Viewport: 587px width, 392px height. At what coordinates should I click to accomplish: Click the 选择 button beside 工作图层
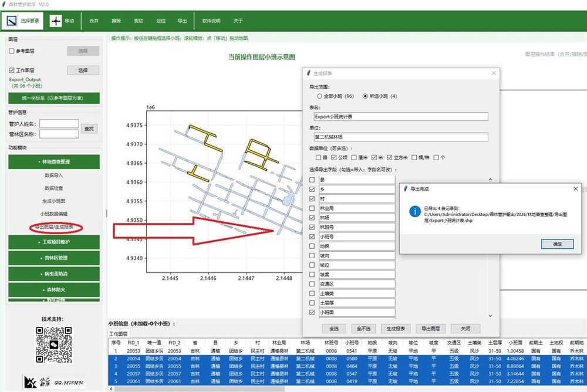(x=83, y=70)
